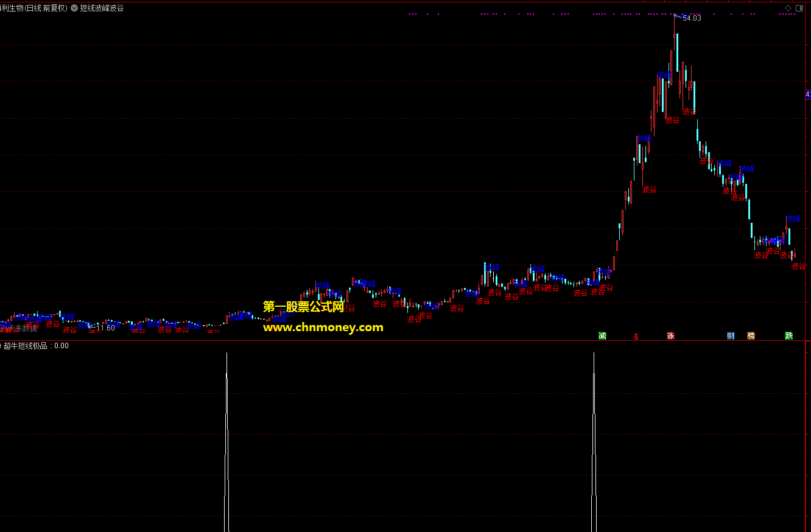
Task: Toggle the side panel icon at chart top-right
Action: click(x=799, y=8)
